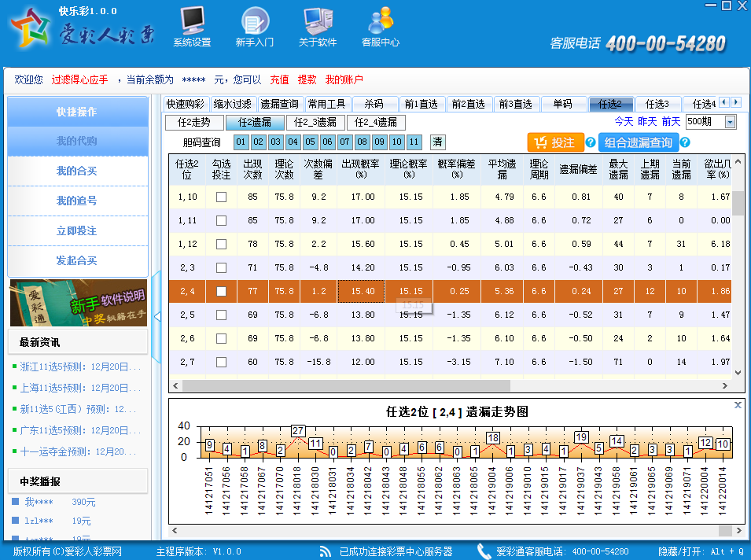This screenshot has height=560, width=751.
Task: Select number 05 in 胆码查询
Action: coord(310,142)
